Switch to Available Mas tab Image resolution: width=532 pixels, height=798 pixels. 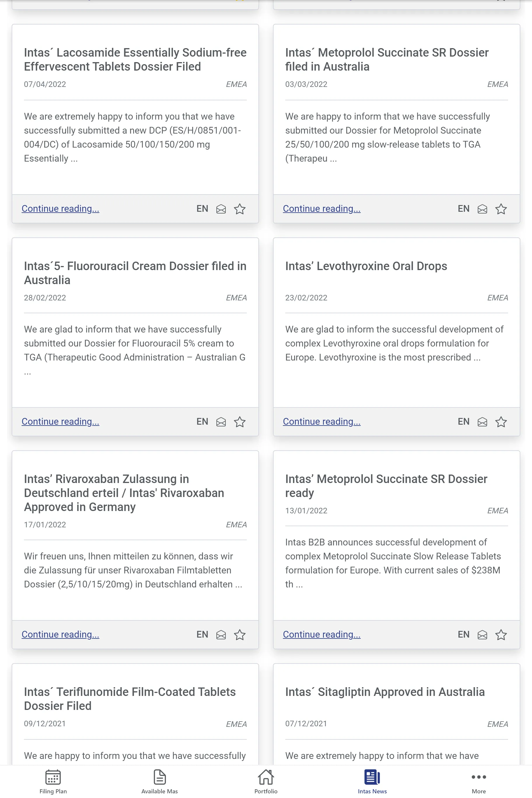coord(160,782)
